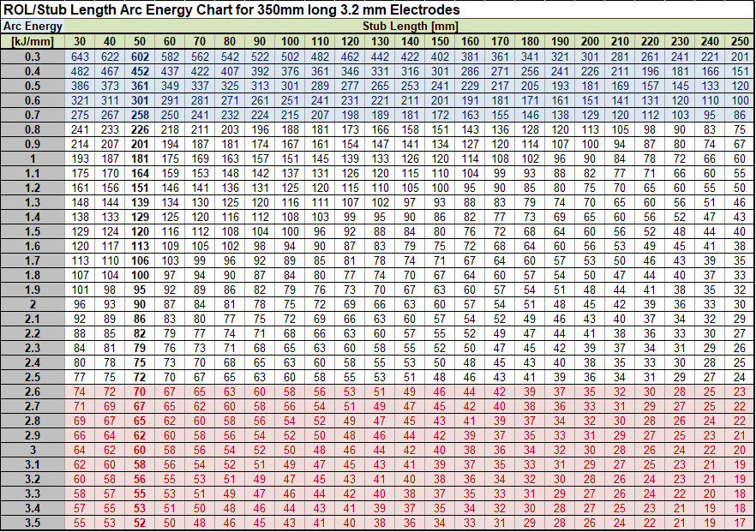Click 79 in the 1.6 row, column 140
Image resolution: width=756 pixels, height=532 pixels.
[410, 246]
